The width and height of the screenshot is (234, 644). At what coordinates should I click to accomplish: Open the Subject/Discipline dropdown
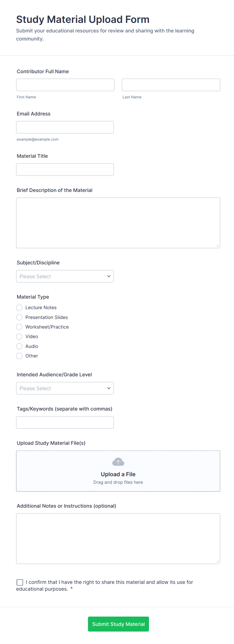pos(65,276)
